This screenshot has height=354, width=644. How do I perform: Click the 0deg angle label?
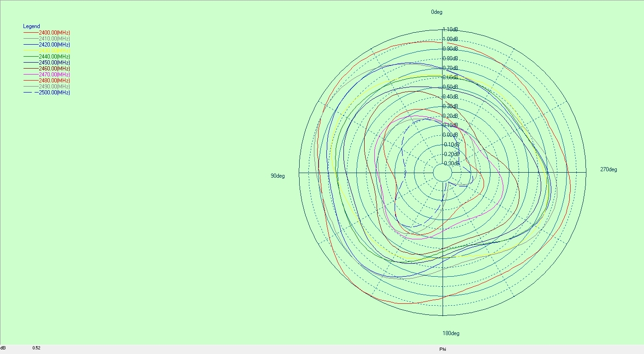point(436,12)
